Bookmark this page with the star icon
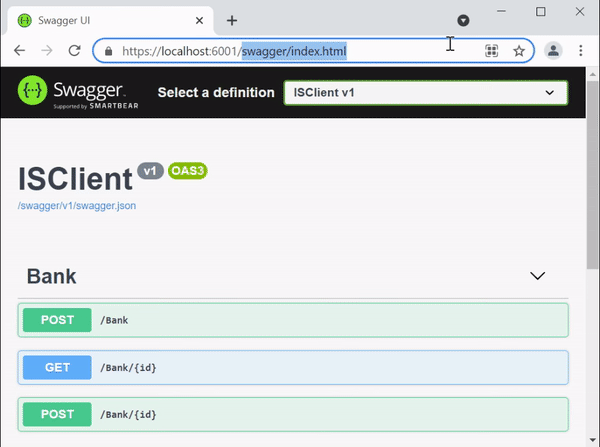600x447 pixels. pyautogui.click(x=519, y=51)
